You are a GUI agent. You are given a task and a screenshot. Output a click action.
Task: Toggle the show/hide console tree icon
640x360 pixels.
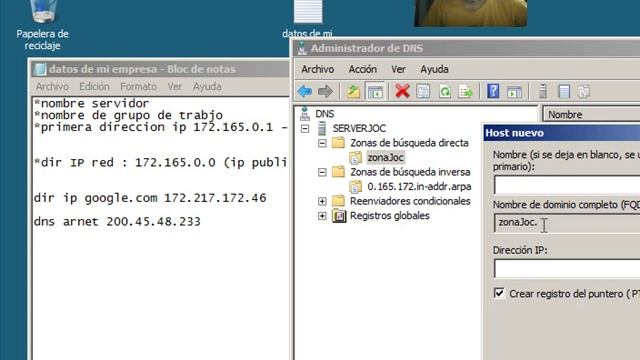[375, 91]
